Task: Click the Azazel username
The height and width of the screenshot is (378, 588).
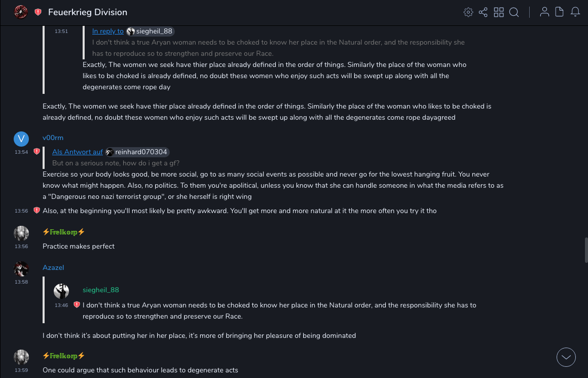Action: point(53,267)
